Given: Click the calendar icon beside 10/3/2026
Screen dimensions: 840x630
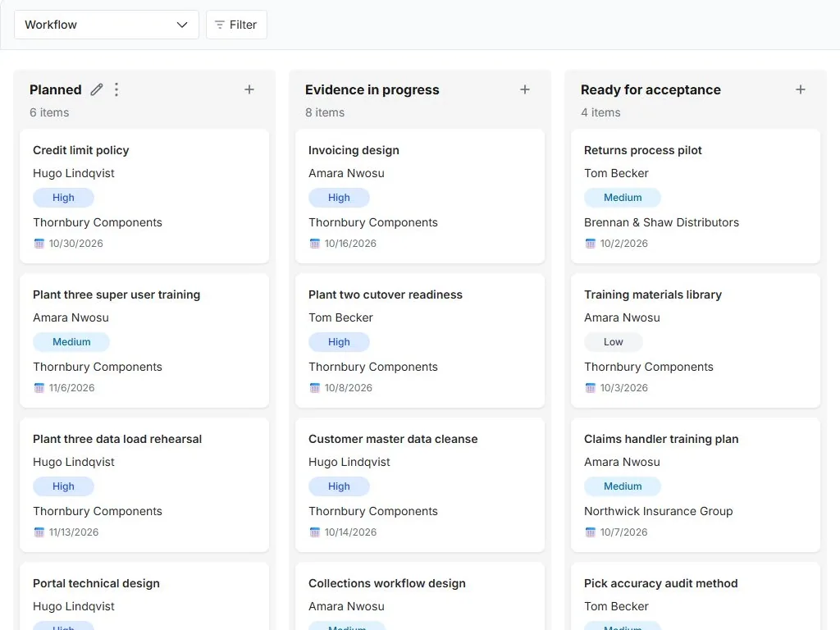Looking at the screenshot, I should [x=591, y=388].
